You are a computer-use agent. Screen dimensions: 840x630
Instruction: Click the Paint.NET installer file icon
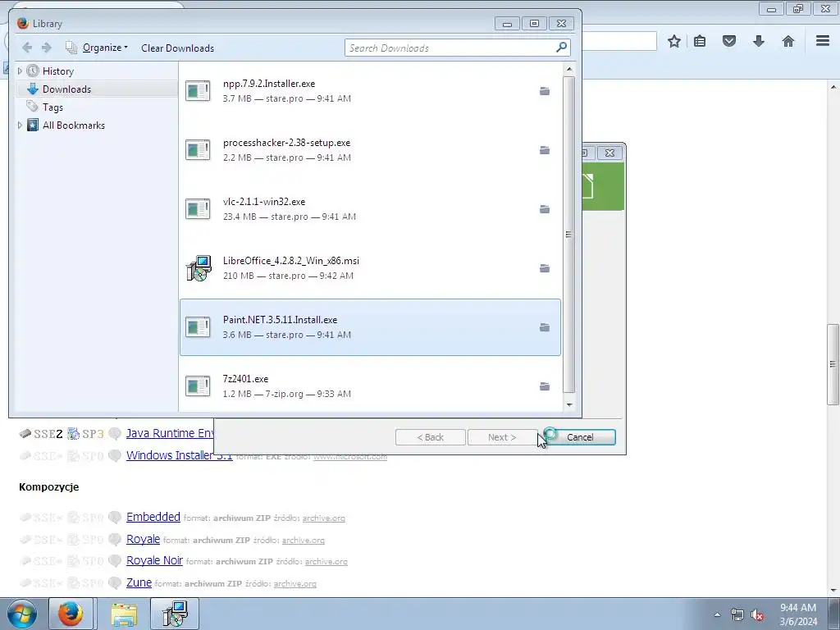click(x=198, y=327)
